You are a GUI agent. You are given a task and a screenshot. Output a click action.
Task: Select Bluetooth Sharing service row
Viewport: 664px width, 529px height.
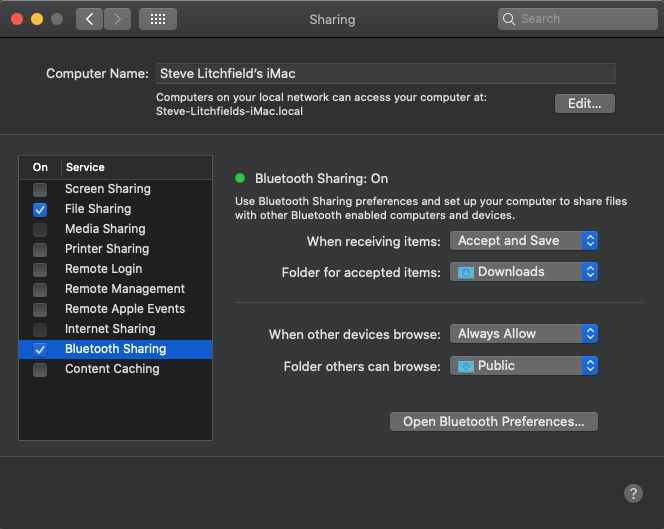pos(116,349)
